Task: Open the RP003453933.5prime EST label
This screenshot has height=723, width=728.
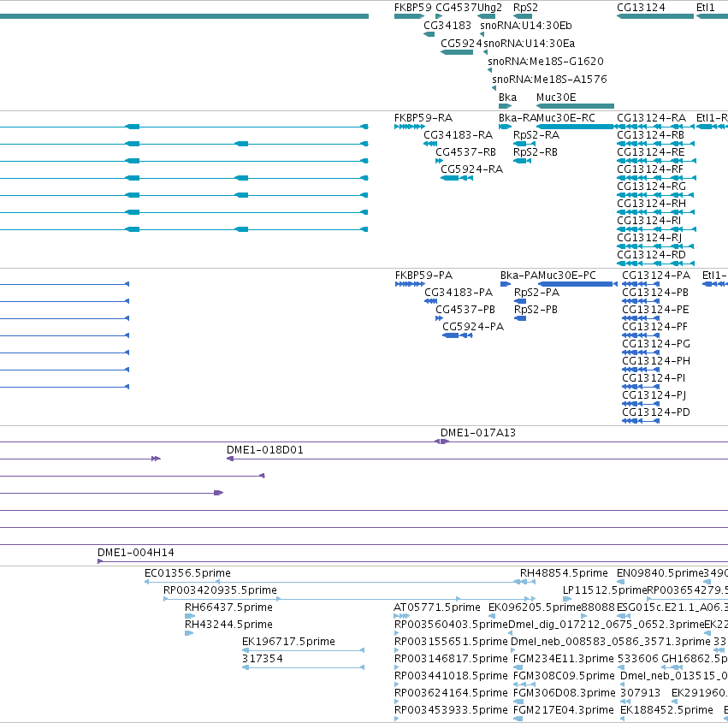Action: 451,710
